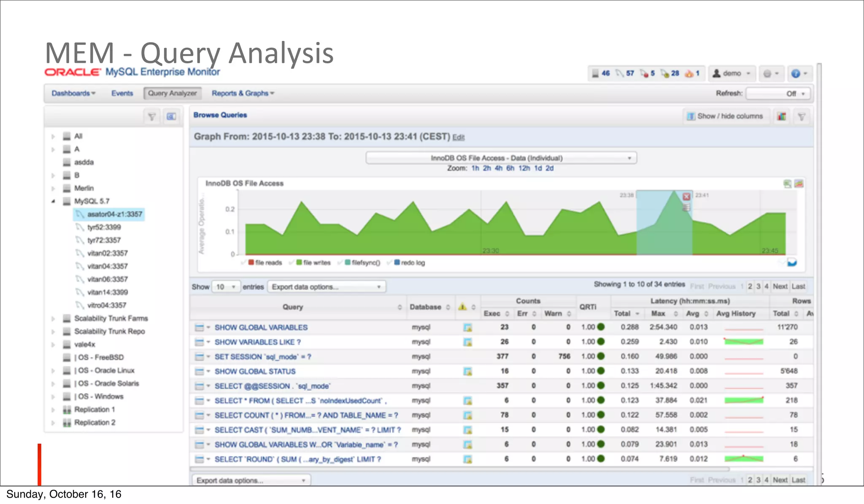Image resolution: width=864 pixels, height=504 pixels.
Task: Click the filter funnel icon in sidebar
Action: click(152, 116)
